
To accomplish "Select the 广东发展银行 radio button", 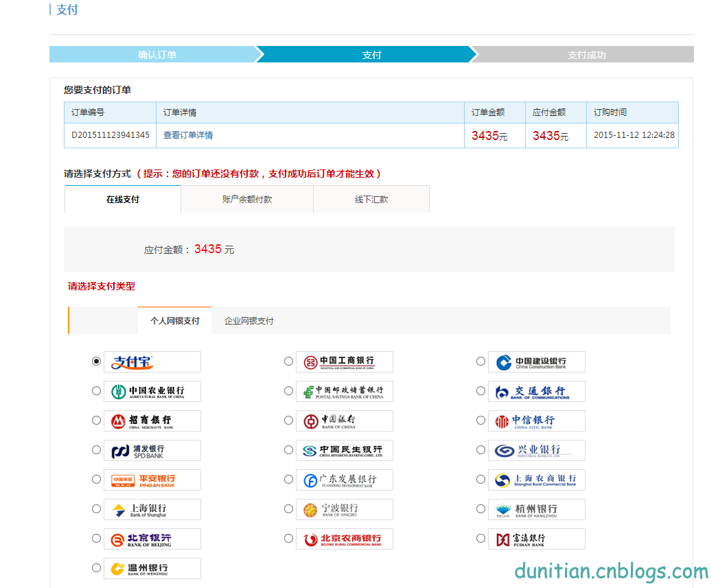I will click(288, 479).
